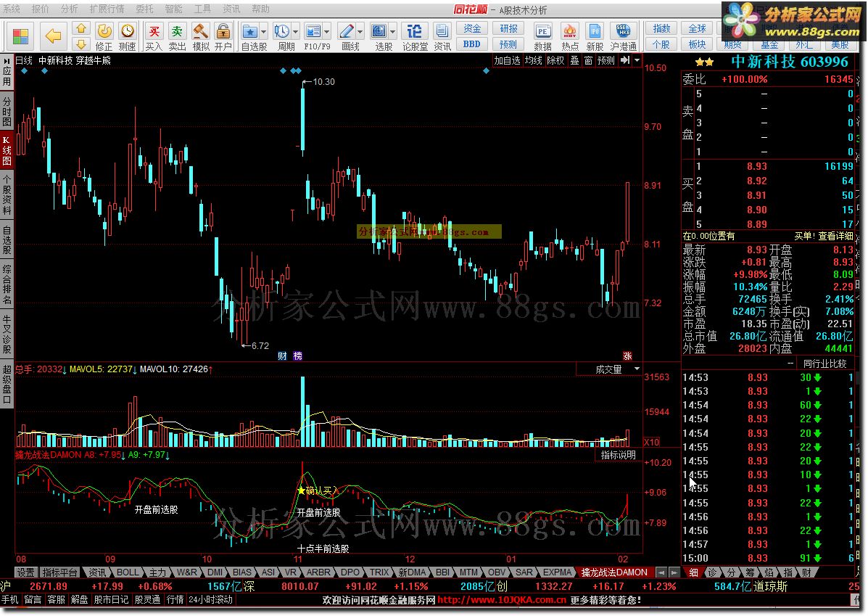Click the 开户 open account lock icon

[223, 36]
